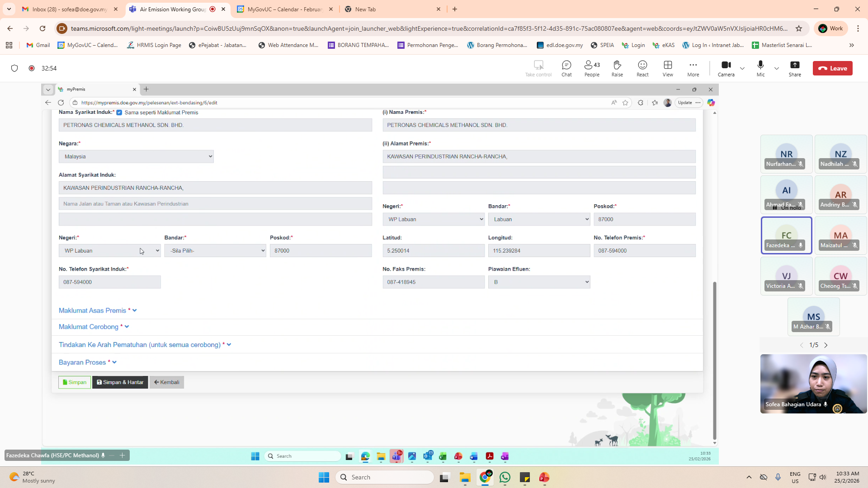The width and height of the screenshot is (868, 488).
Task: Click the recording indicator icon
Action: pos(32,68)
